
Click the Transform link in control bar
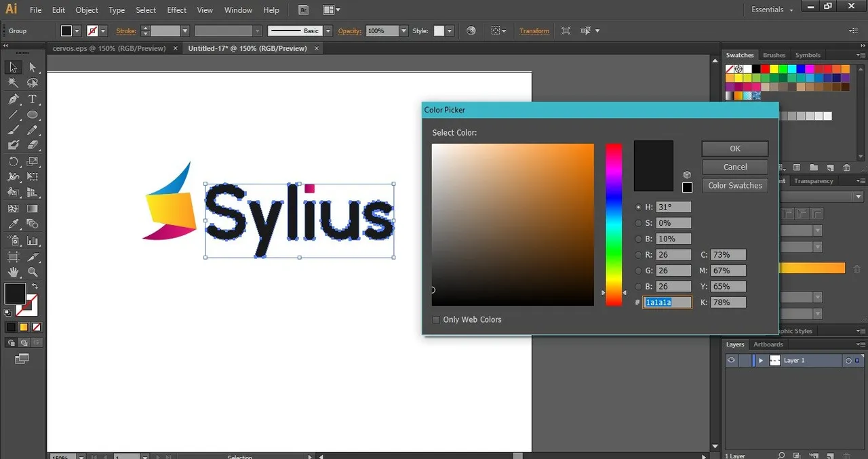(534, 31)
